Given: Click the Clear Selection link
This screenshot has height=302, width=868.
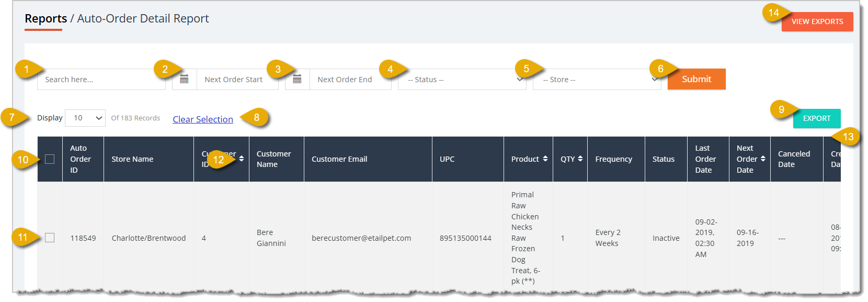Looking at the screenshot, I should (203, 119).
